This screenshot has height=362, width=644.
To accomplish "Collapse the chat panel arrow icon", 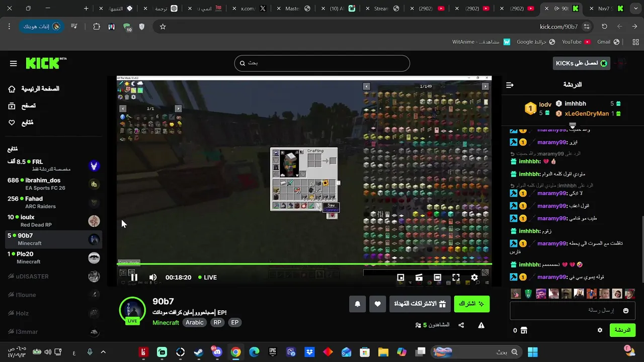I will [510, 85].
